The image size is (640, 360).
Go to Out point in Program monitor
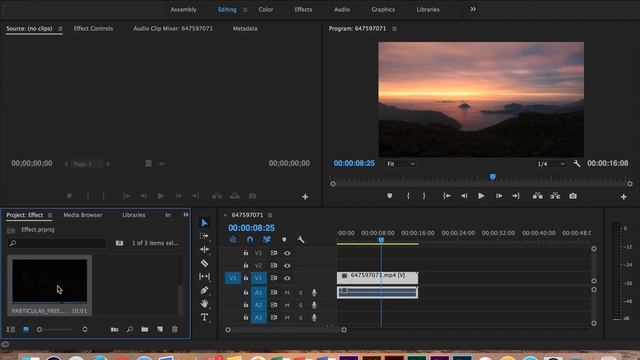pos(516,196)
